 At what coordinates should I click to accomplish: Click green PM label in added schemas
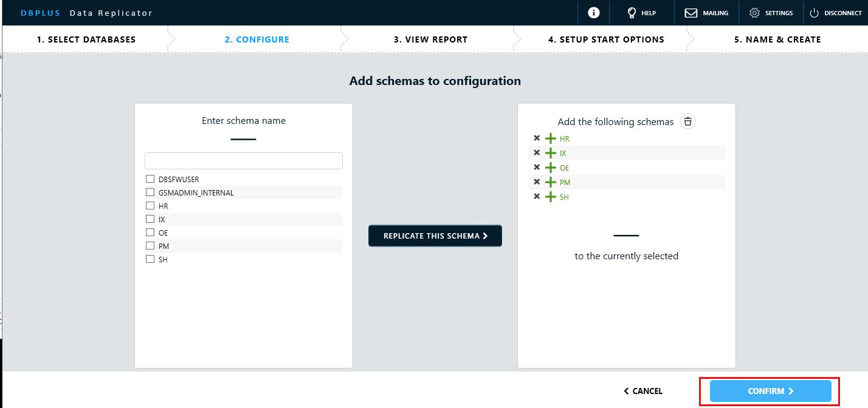click(x=565, y=183)
